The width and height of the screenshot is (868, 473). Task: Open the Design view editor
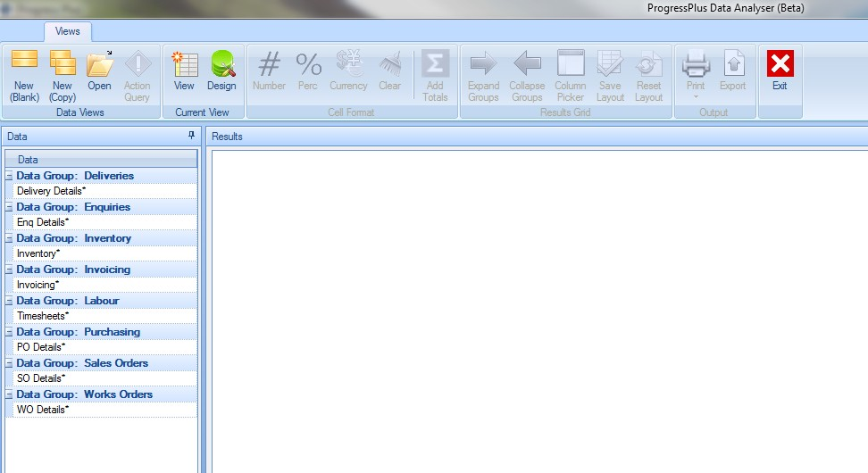pos(221,73)
